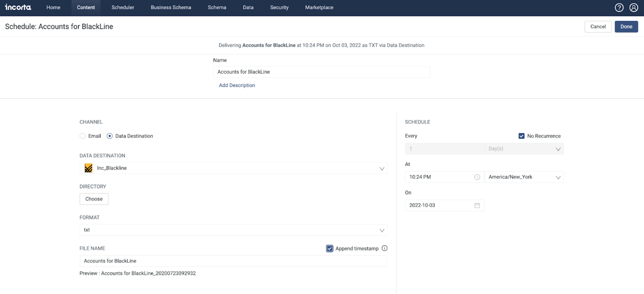This screenshot has height=294, width=644.
Task: Open the Marketplace tab
Action: (x=319, y=7)
